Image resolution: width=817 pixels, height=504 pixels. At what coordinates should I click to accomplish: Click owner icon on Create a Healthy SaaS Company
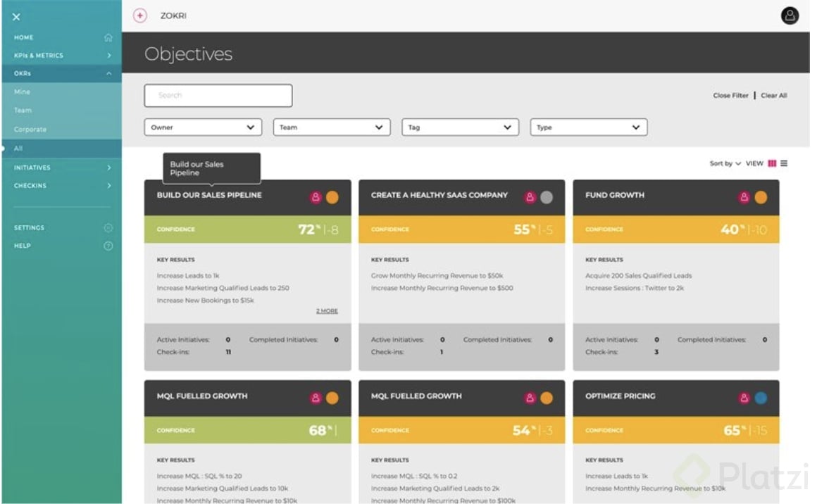tap(530, 197)
